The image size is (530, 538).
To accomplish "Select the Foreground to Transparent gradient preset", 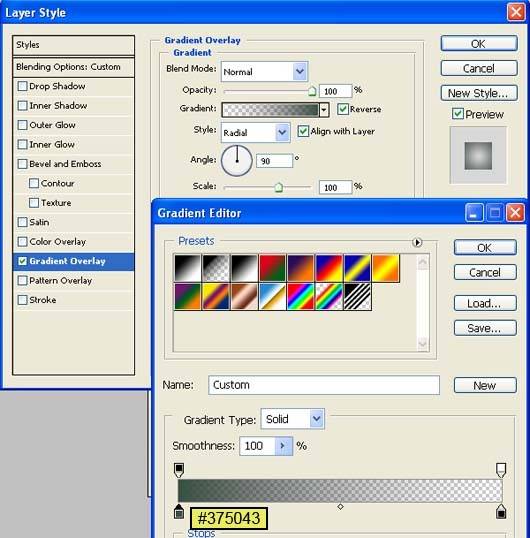I will click(216, 268).
